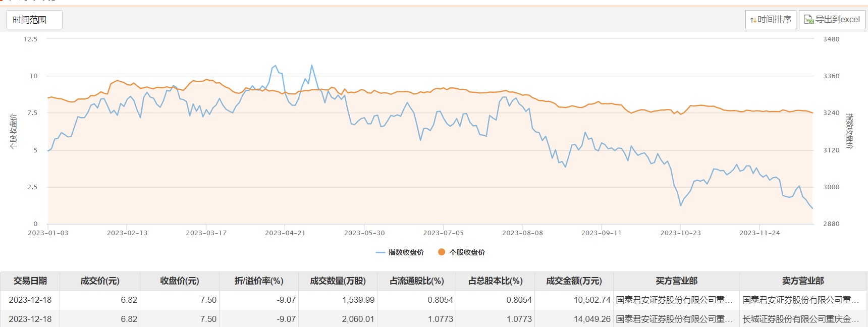
Task: Click the 时间排序 sort arrows icon
Action: coord(753,20)
